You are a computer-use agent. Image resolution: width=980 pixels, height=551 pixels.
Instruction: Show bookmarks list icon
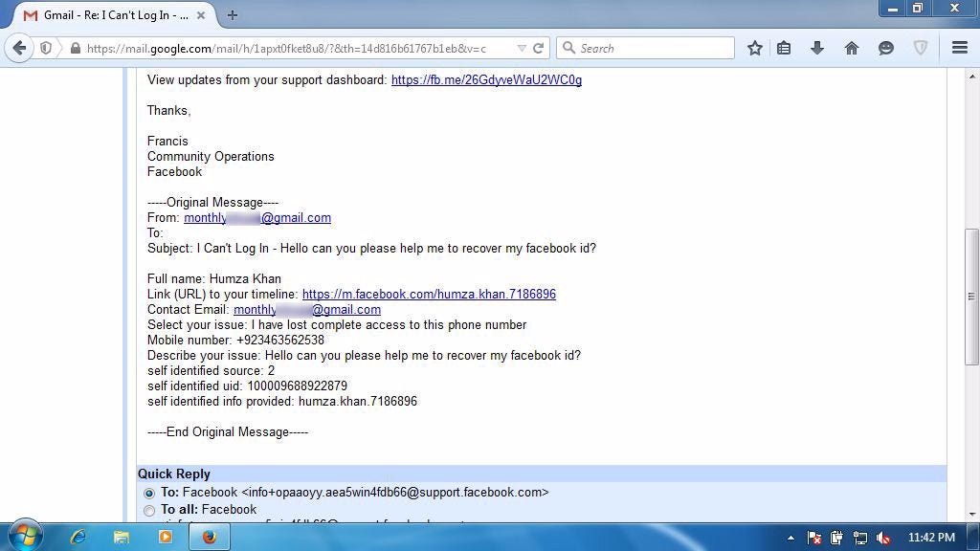(x=784, y=48)
